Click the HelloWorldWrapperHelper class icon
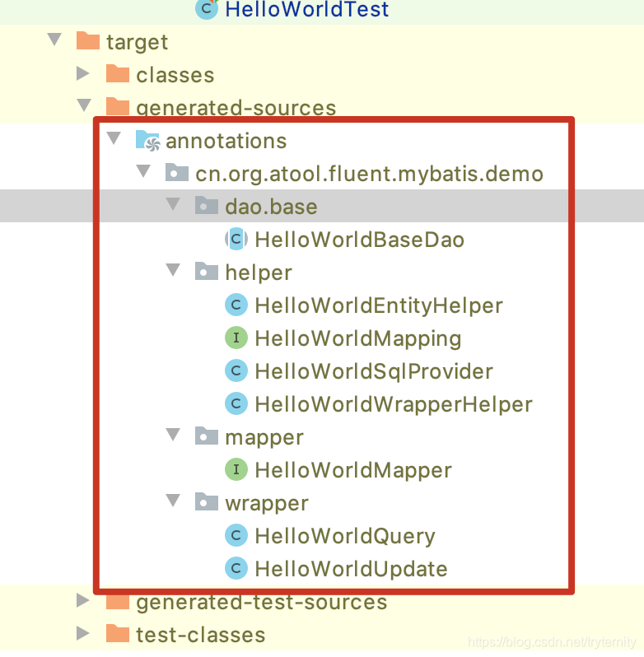This screenshot has width=644, height=657. click(236, 403)
